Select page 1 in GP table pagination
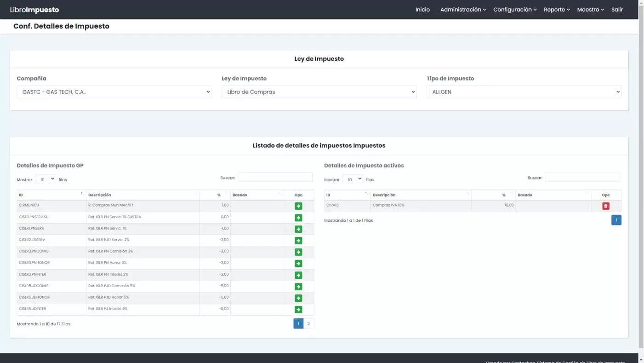The width and height of the screenshot is (644, 363). [x=298, y=324]
